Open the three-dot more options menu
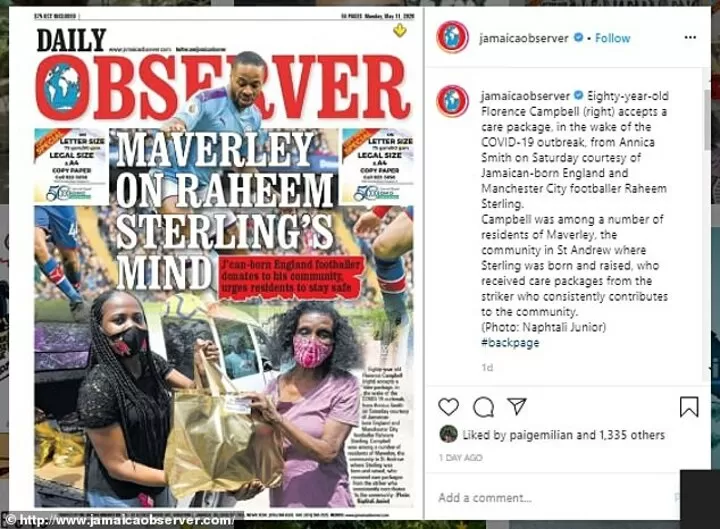 [690, 38]
